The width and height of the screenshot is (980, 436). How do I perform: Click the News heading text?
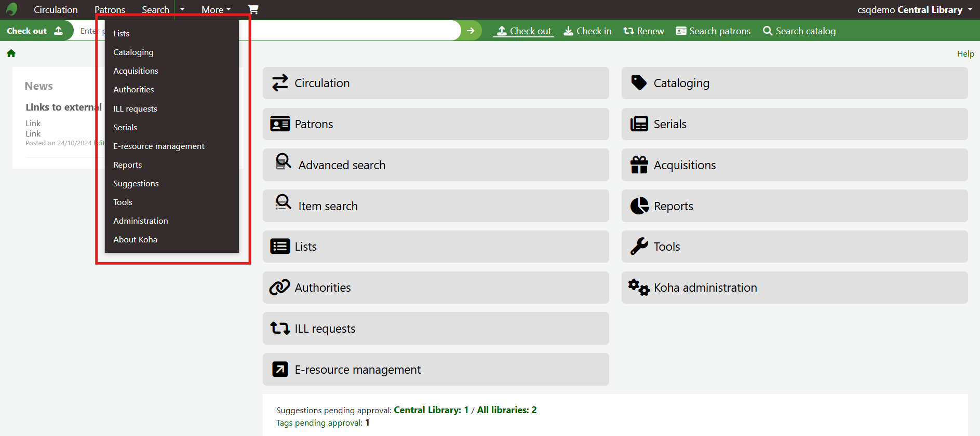[x=39, y=86]
